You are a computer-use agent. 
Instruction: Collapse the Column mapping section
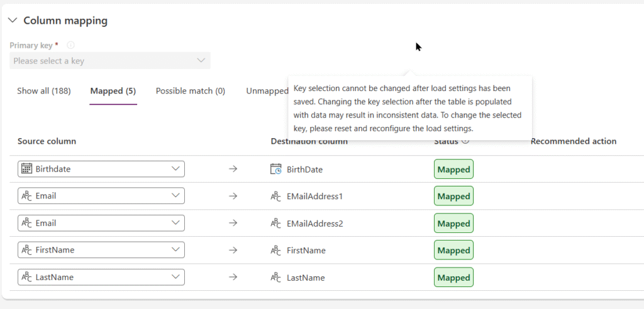tap(13, 20)
